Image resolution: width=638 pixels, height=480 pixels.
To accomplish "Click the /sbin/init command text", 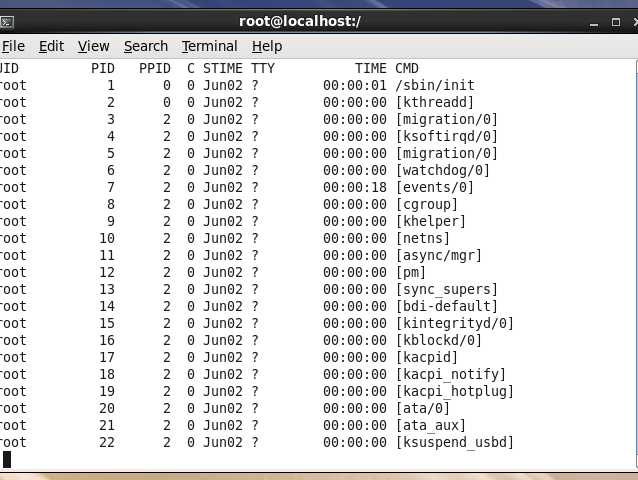I will click(x=435, y=85).
